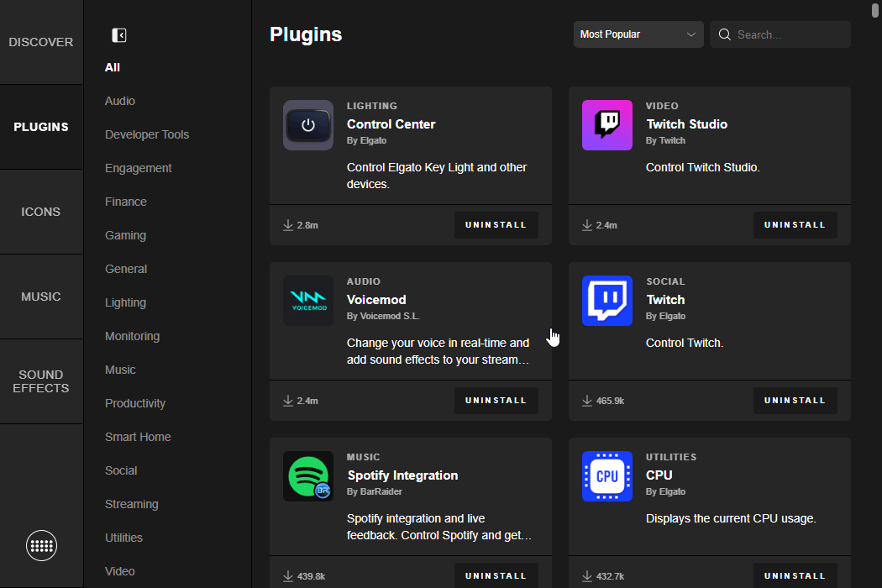This screenshot has height=588, width=882.
Task: Click download icon beside 465.9k
Action: pyautogui.click(x=587, y=401)
